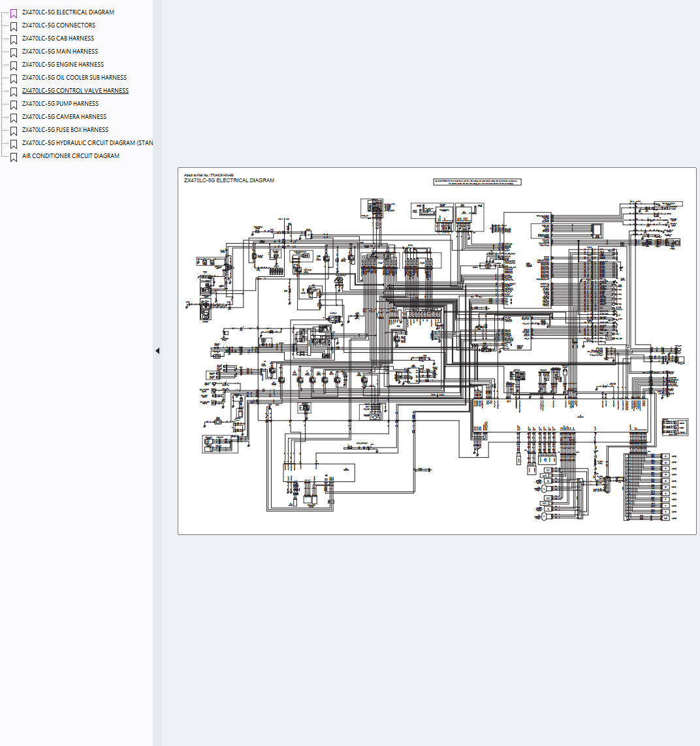The image size is (700, 746).
Task: Click bookmark icon beside AIR CONDITIONER CIRCUIT DIAGRAM
Action: 14,157
